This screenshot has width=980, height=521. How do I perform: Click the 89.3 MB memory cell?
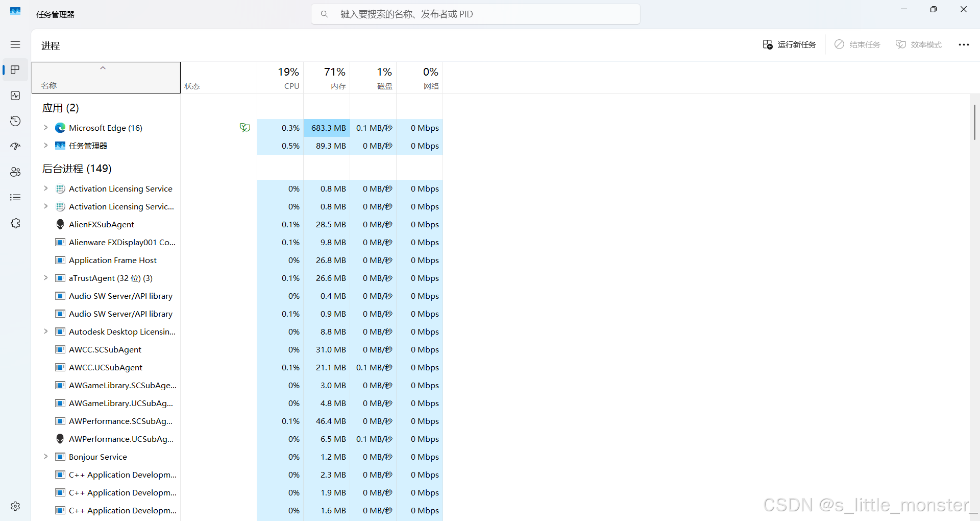[327, 146]
